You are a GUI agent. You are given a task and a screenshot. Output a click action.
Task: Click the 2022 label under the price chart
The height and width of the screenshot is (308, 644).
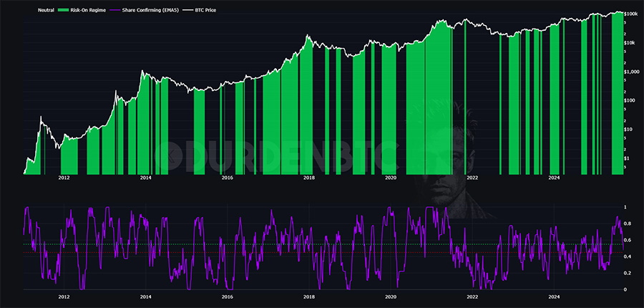(x=472, y=177)
